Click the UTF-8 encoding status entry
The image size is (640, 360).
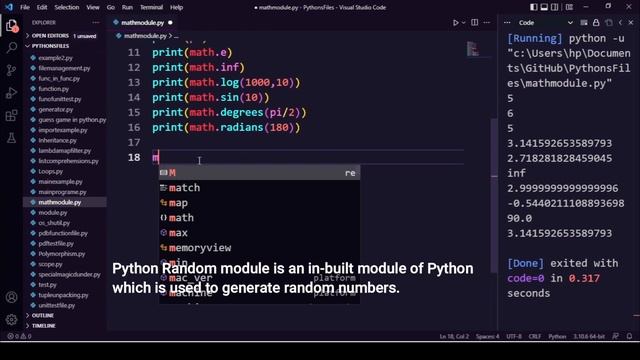514,336
